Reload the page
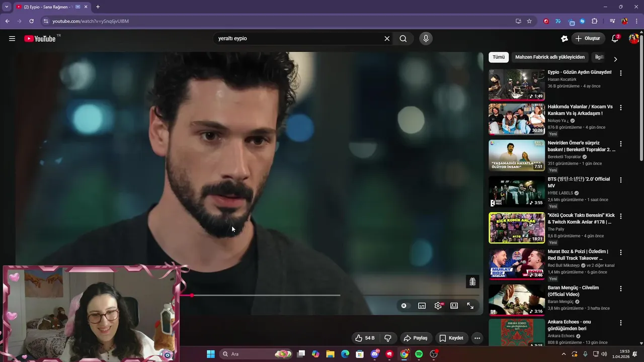 click(31, 21)
